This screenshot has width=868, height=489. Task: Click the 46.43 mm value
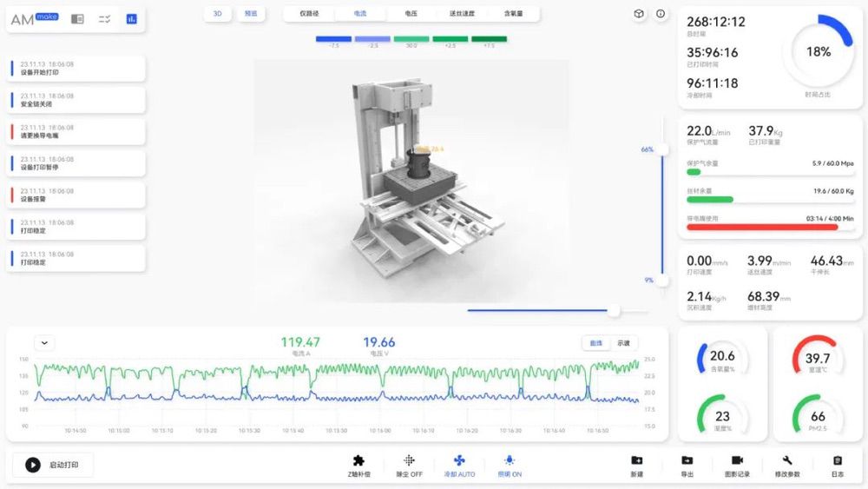(832, 261)
